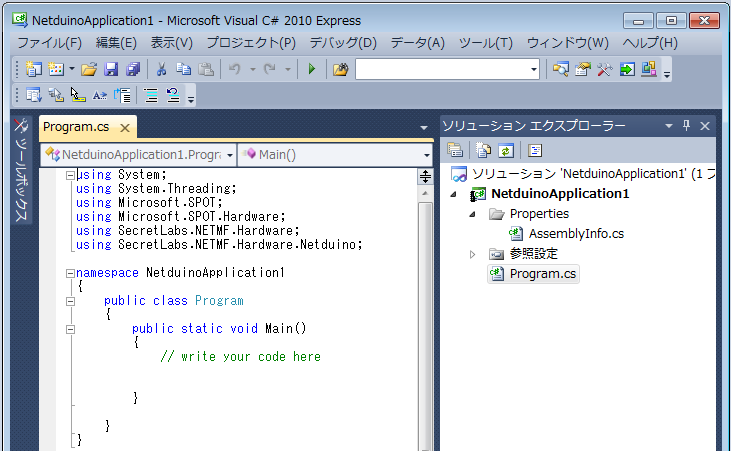Click the Display Quick Info icon

[78, 95]
